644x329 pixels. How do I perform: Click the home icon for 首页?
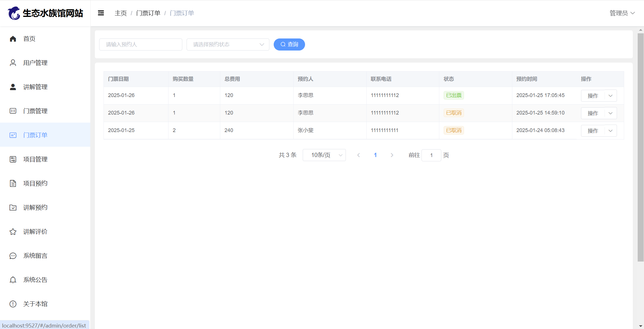13,39
